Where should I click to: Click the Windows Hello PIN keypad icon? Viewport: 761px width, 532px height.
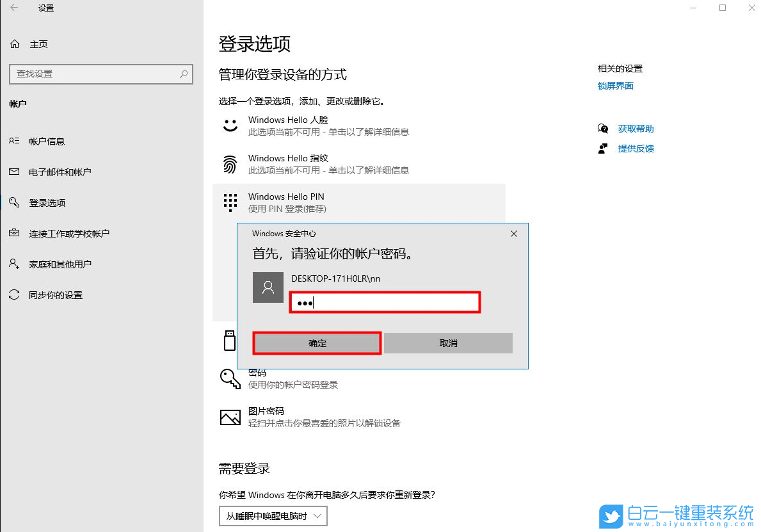click(230, 202)
